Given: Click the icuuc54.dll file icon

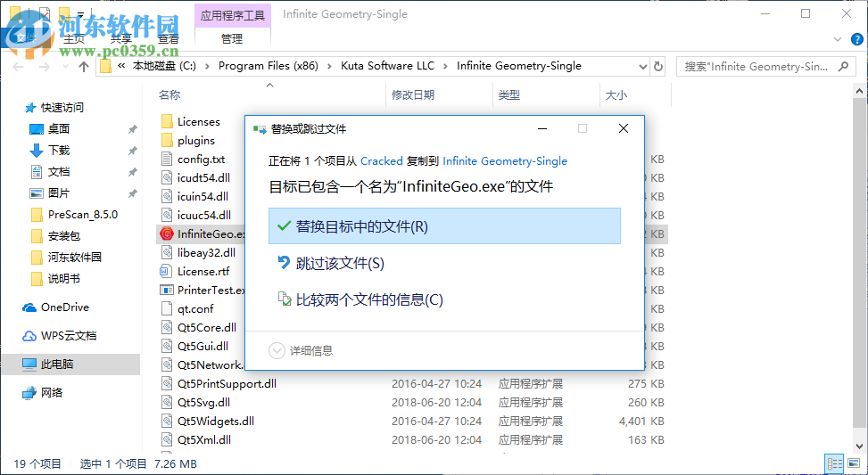Looking at the screenshot, I should coord(167,215).
